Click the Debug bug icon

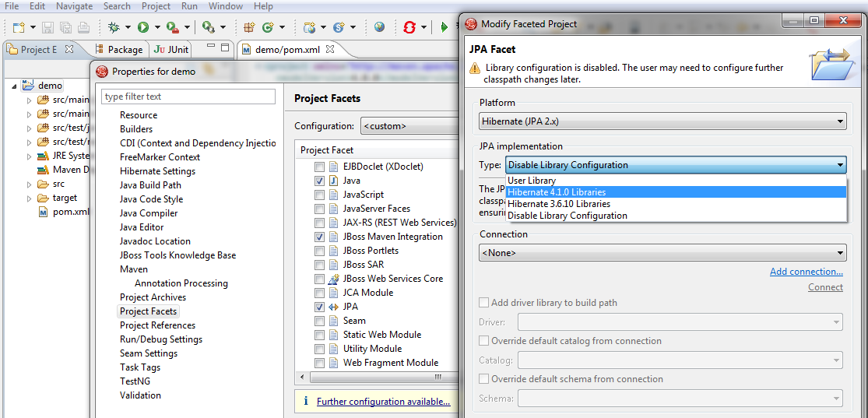click(114, 26)
